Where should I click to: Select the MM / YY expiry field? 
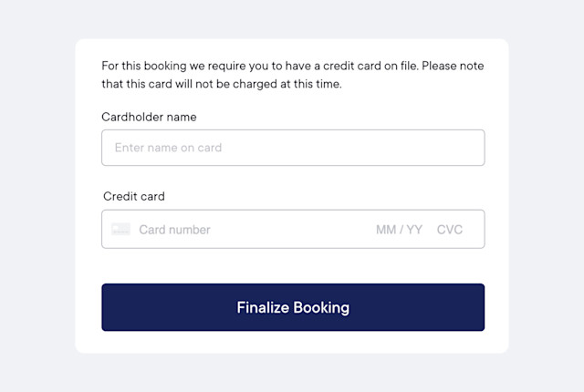399,230
